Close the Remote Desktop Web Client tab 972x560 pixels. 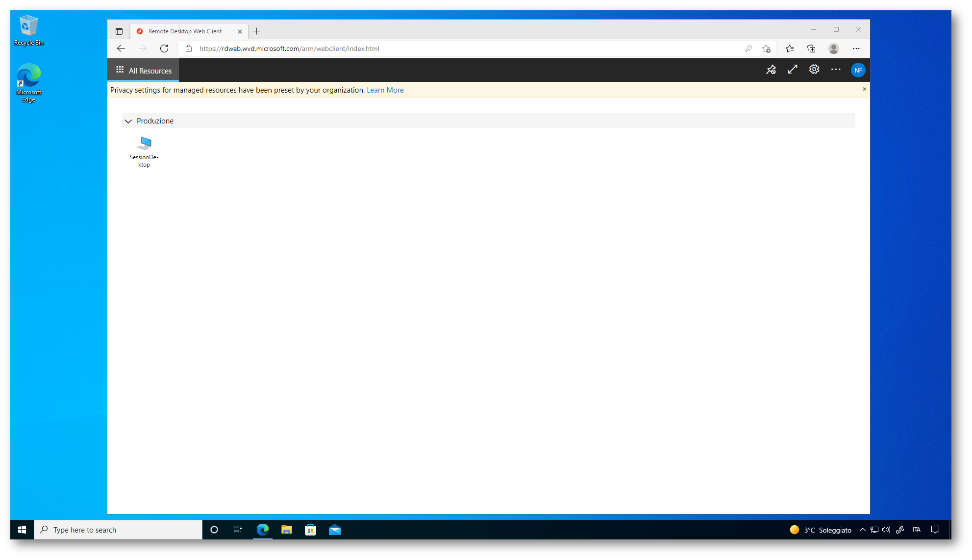pos(240,31)
